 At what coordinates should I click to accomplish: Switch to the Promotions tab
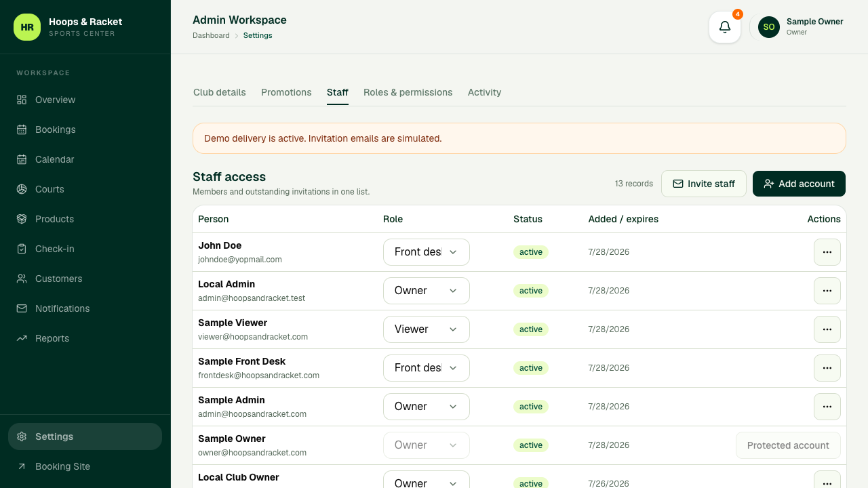pos(286,92)
